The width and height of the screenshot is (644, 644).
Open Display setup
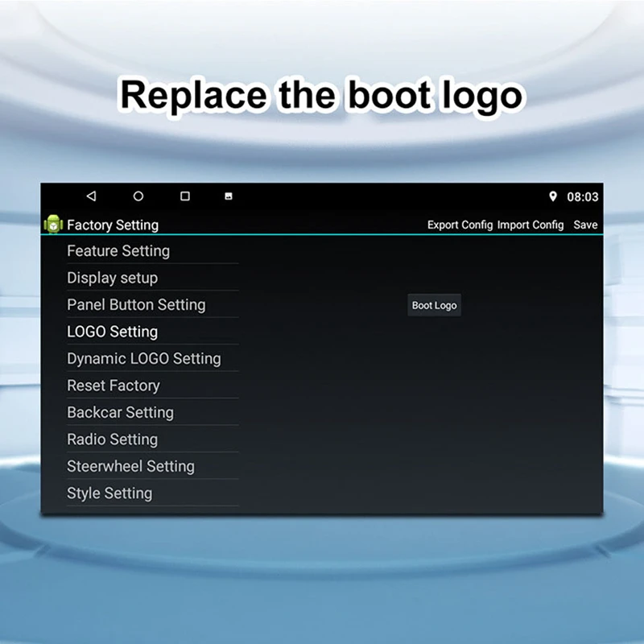152,278
